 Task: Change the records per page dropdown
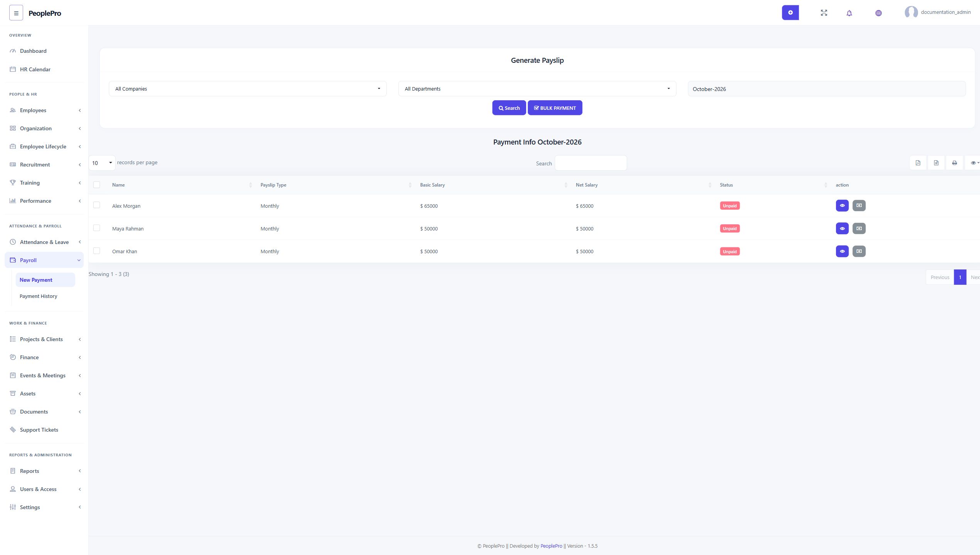pos(102,163)
